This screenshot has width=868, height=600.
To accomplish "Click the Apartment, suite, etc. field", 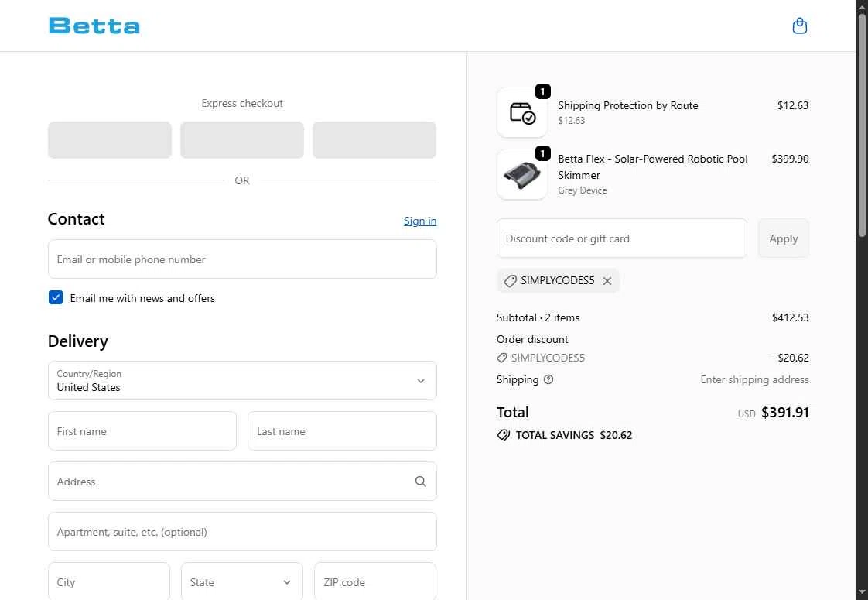I will 242,532.
